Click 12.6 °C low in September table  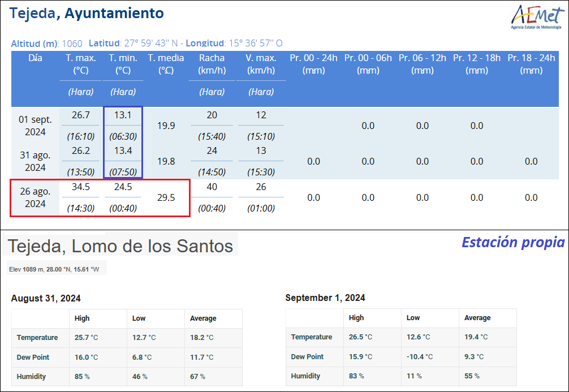[419, 337]
